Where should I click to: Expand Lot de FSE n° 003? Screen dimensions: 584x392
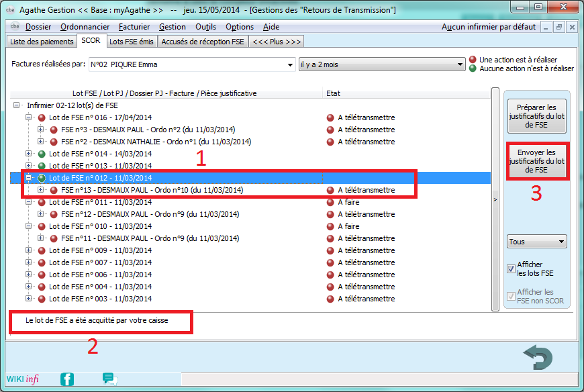[28, 298]
